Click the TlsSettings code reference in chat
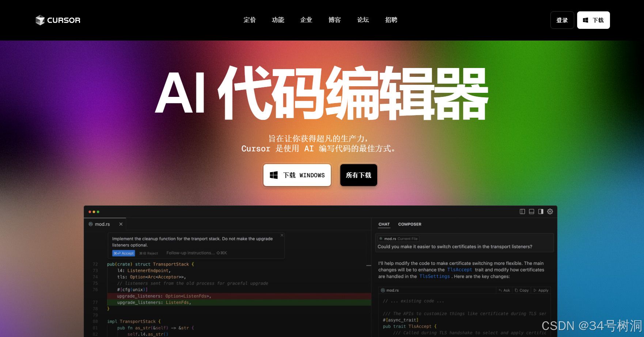The width and height of the screenshot is (644, 337). pyautogui.click(x=435, y=276)
